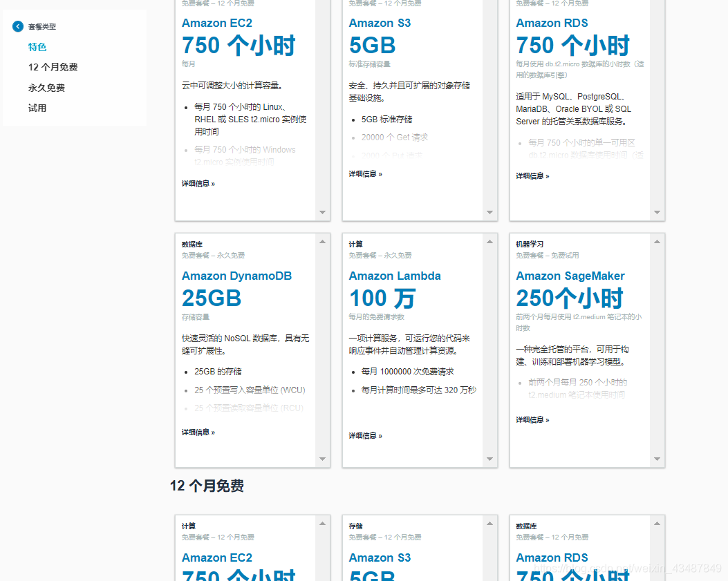Open the Amazon DynamoDB title link

(236, 276)
